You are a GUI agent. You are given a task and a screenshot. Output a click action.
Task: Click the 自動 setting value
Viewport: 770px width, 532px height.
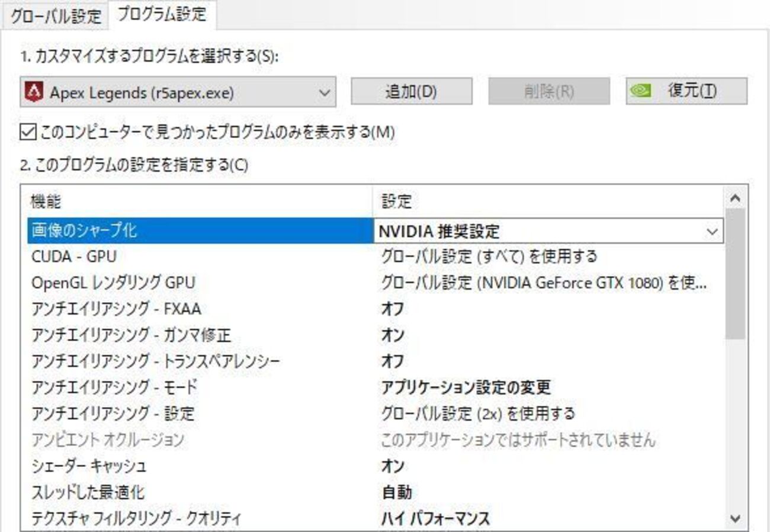[396, 492]
